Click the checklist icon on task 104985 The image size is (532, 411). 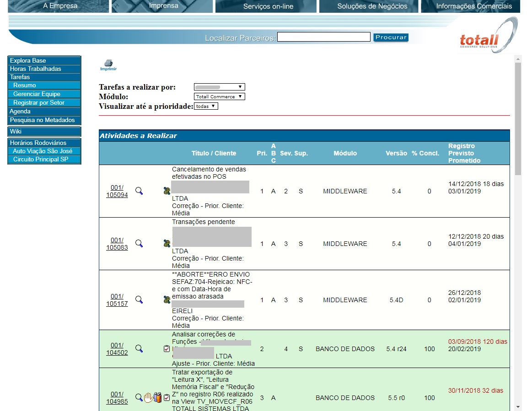tap(167, 397)
